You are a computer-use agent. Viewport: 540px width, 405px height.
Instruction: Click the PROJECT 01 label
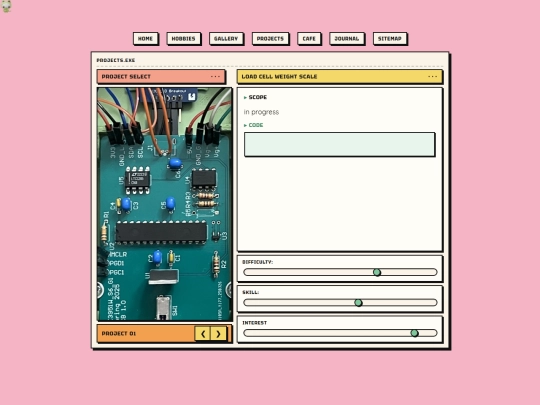coord(119,333)
